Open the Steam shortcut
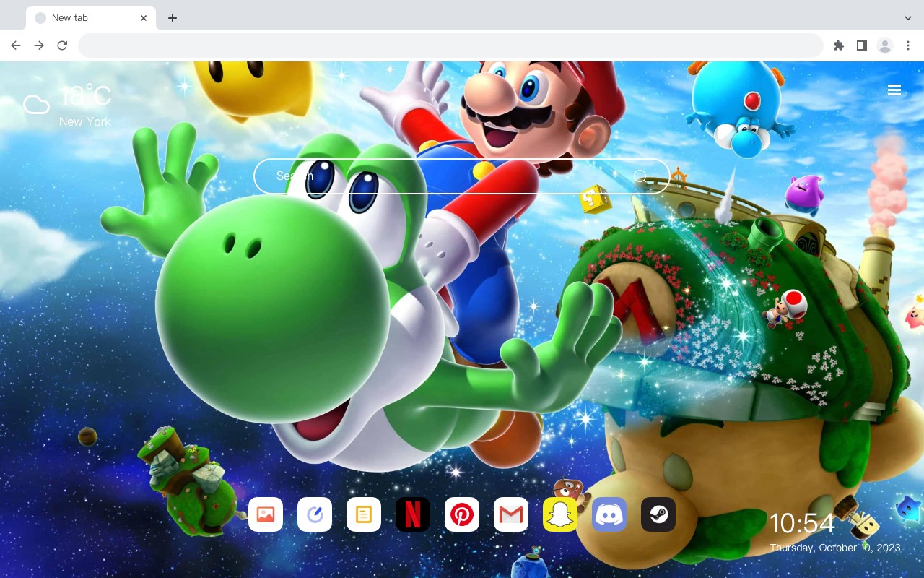924x578 pixels. (x=658, y=514)
